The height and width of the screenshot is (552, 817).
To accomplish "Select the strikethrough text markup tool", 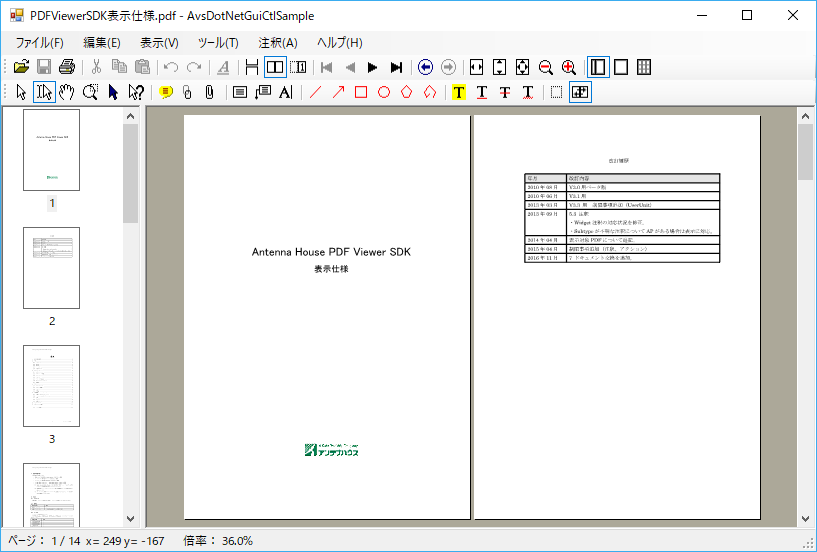I will pyautogui.click(x=505, y=92).
